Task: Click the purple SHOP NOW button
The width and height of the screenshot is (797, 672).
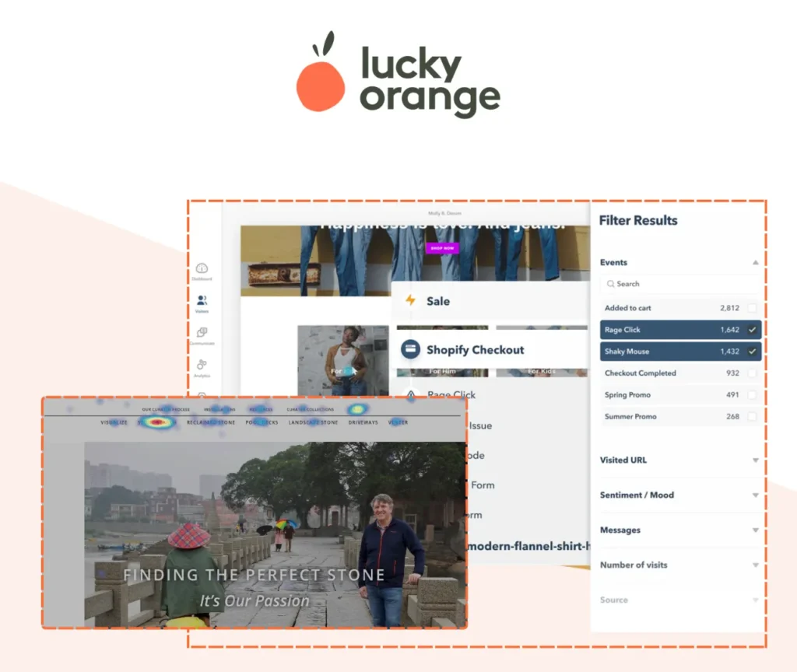Action: (x=442, y=248)
